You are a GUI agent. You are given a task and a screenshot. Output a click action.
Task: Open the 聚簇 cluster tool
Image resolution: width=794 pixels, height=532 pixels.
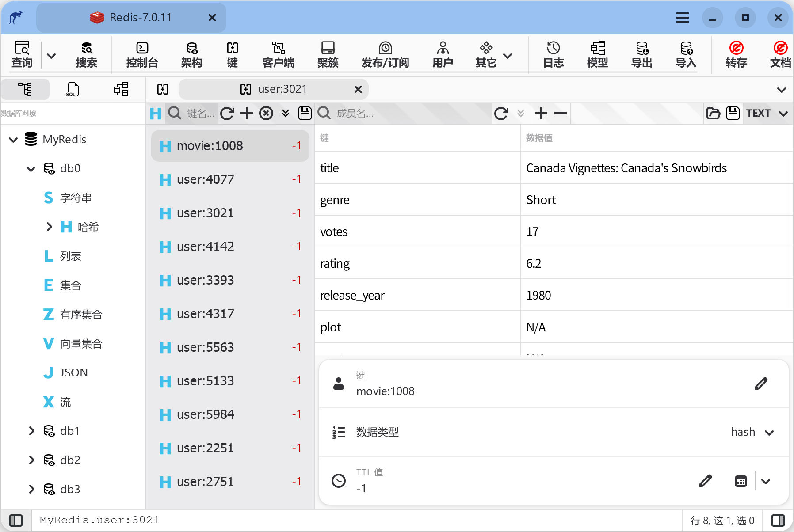pyautogui.click(x=328, y=54)
